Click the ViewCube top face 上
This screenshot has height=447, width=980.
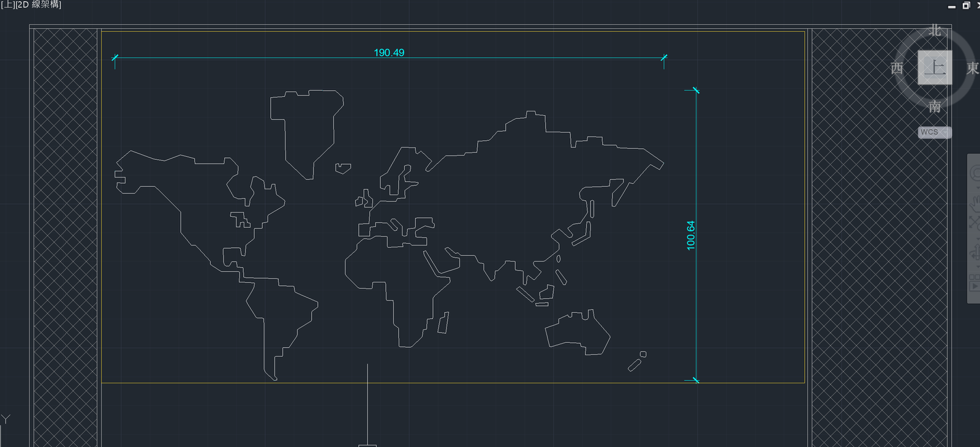[x=935, y=67]
